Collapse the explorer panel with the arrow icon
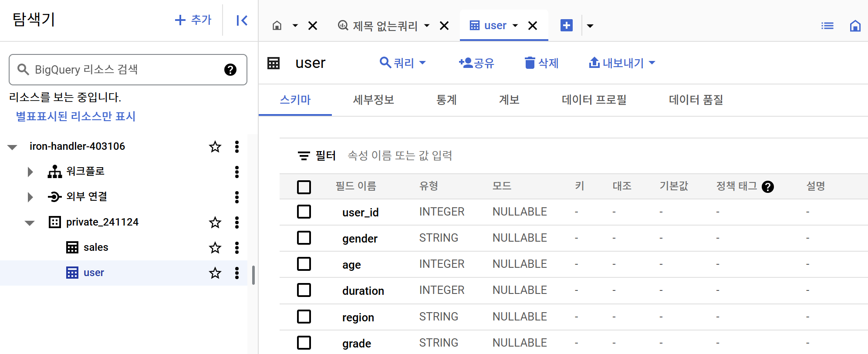This screenshot has height=354, width=868. click(242, 20)
